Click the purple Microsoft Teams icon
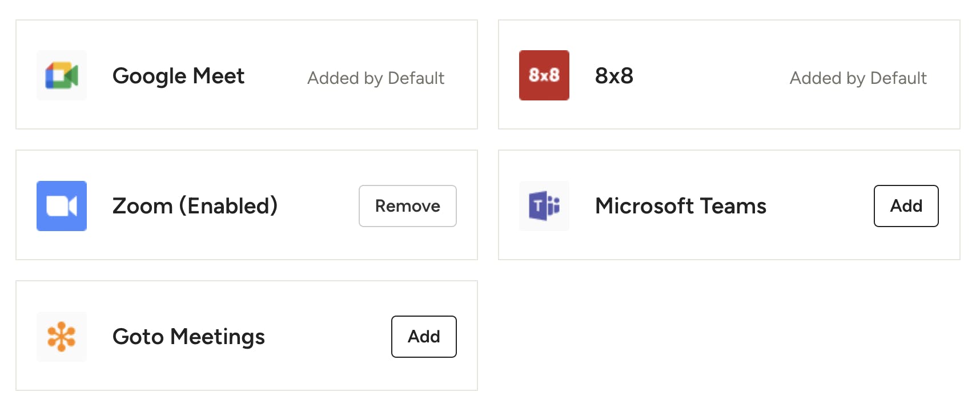The width and height of the screenshot is (980, 412). pos(544,206)
